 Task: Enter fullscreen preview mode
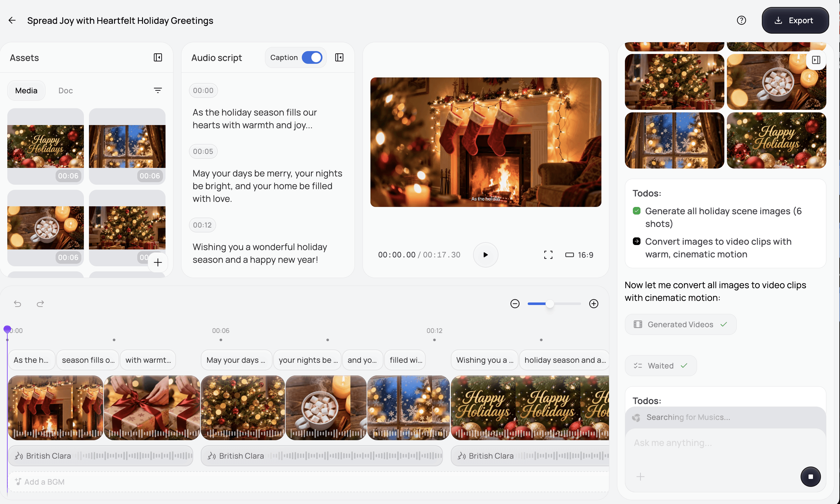pos(548,255)
